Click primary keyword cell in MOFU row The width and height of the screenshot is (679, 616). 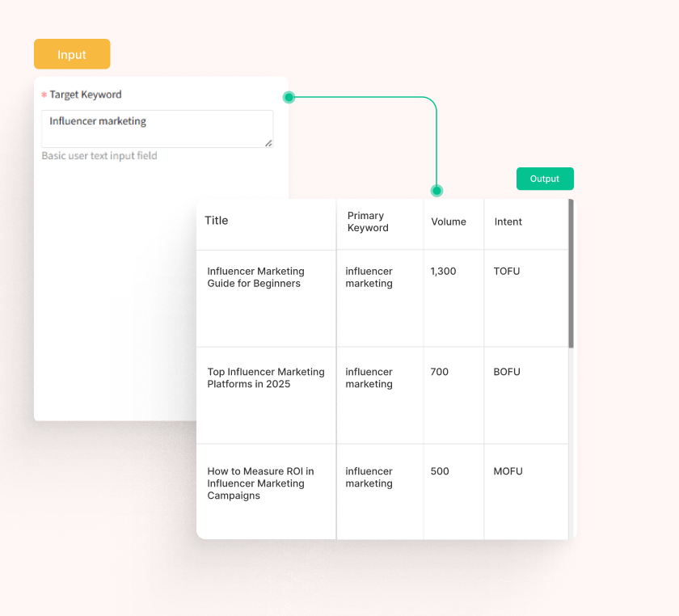(380, 492)
